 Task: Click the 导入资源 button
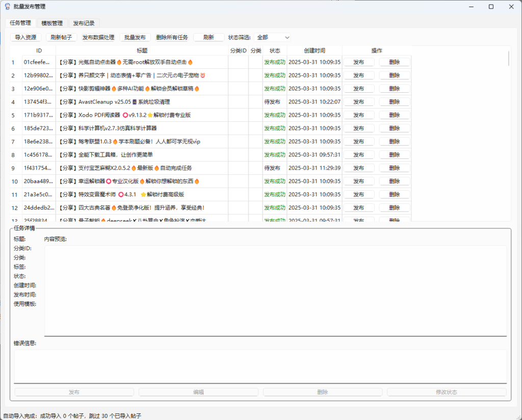(25, 37)
